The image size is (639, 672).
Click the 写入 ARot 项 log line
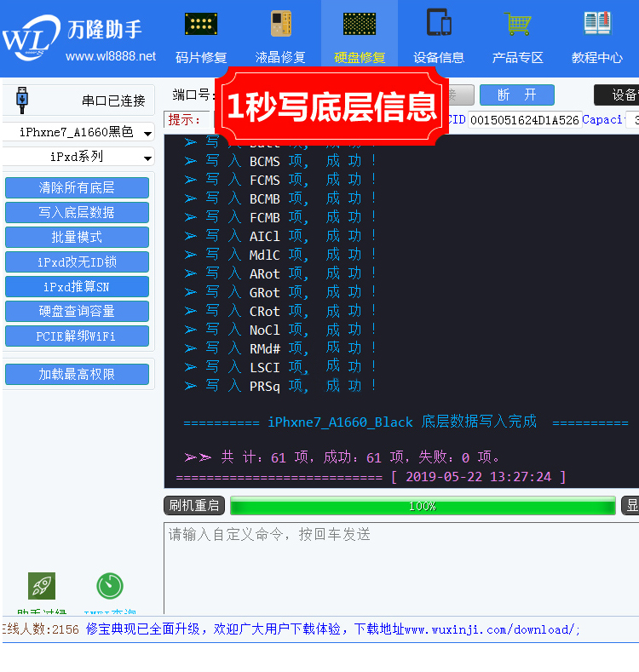click(x=280, y=274)
